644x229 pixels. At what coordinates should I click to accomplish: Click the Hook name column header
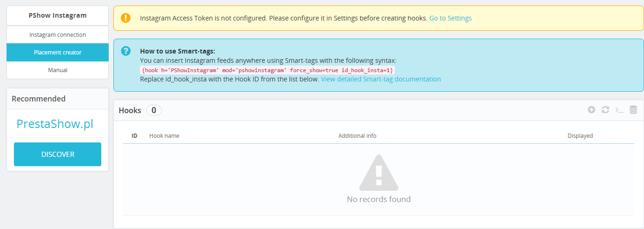click(164, 136)
